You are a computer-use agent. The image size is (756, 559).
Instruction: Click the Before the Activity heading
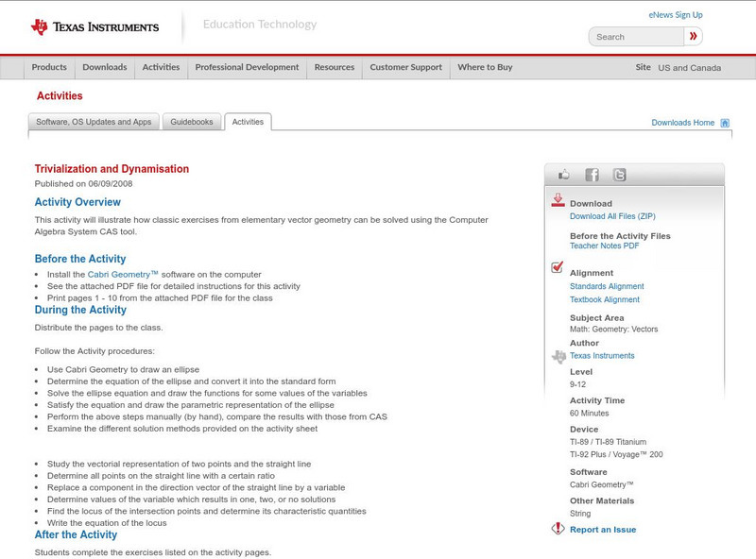tap(80, 259)
